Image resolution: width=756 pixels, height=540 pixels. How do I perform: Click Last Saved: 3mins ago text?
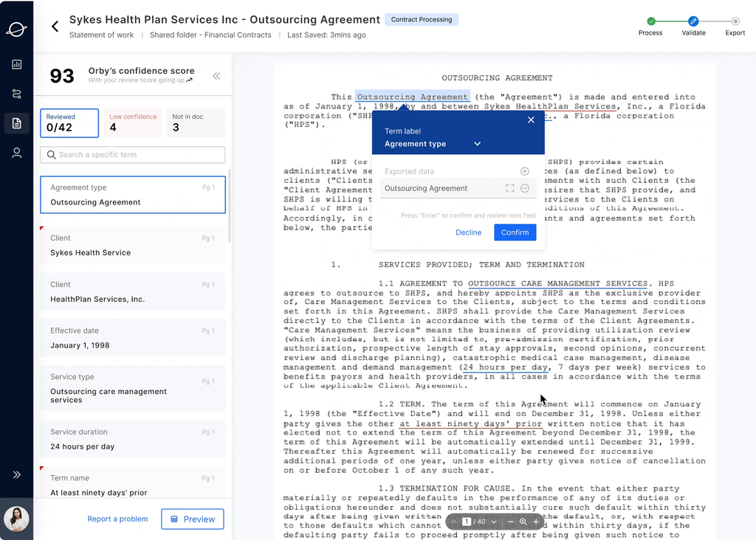point(326,35)
